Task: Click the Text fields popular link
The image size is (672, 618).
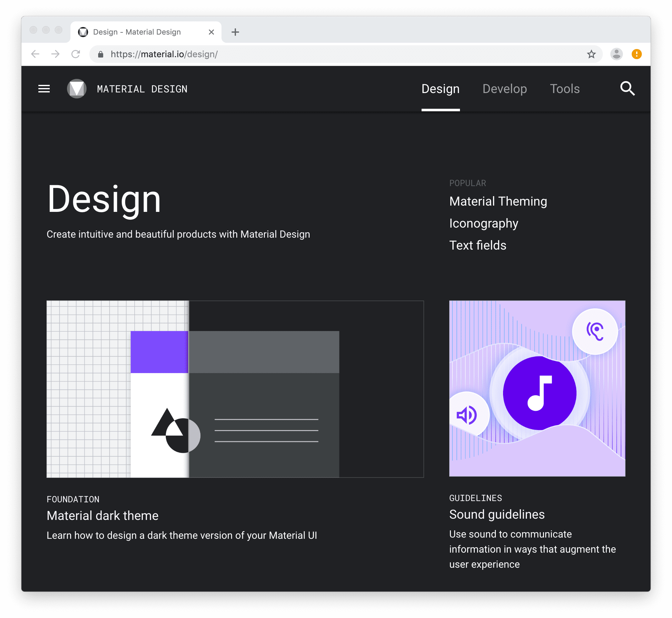Action: (x=478, y=245)
